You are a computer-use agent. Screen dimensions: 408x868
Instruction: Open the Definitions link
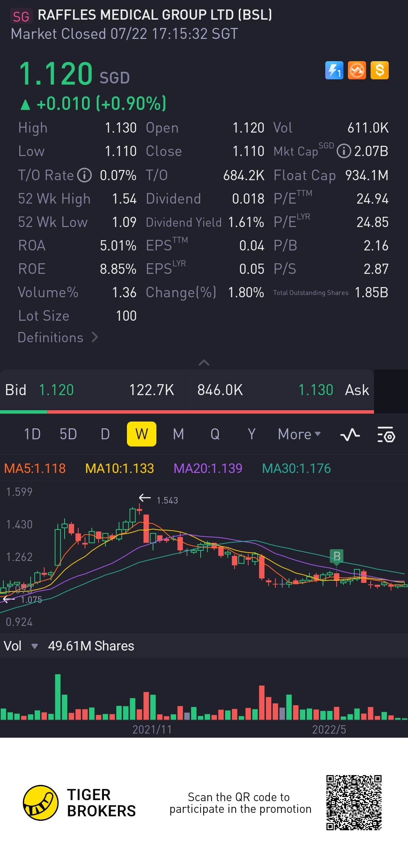(x=58, y=337)
